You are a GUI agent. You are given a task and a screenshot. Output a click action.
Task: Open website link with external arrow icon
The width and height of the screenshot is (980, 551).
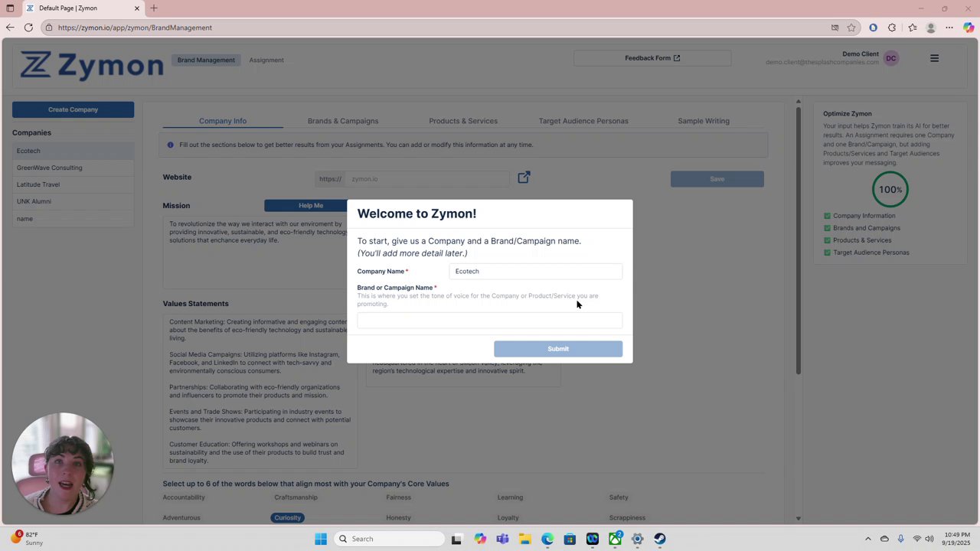coord(524,178)
